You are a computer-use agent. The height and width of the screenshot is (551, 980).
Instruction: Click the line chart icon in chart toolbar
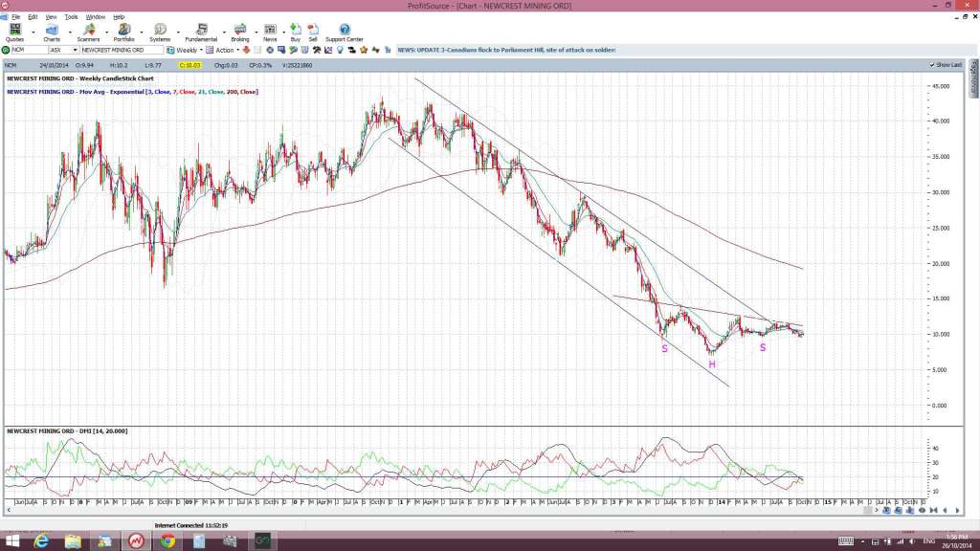(x=328, y=50)
